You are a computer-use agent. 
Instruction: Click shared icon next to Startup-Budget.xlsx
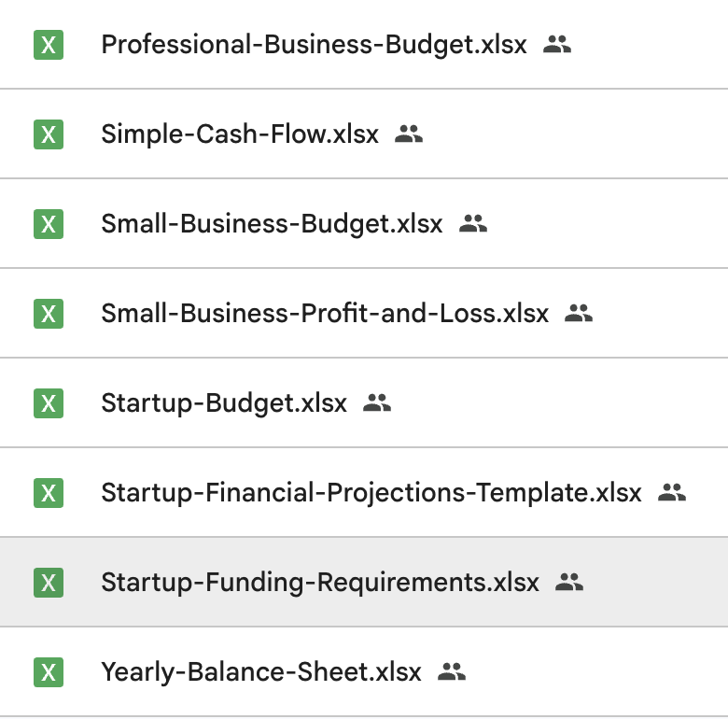click(377, 402)
